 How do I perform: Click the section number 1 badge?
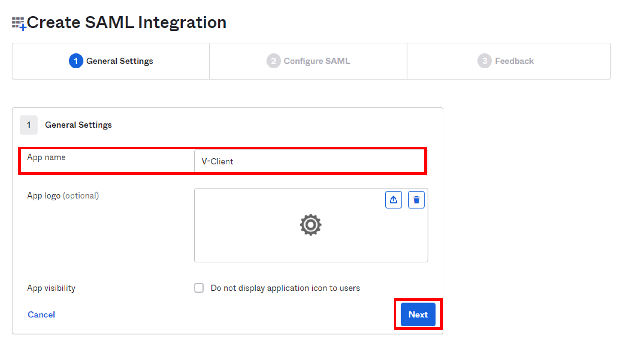click(29, 125)
